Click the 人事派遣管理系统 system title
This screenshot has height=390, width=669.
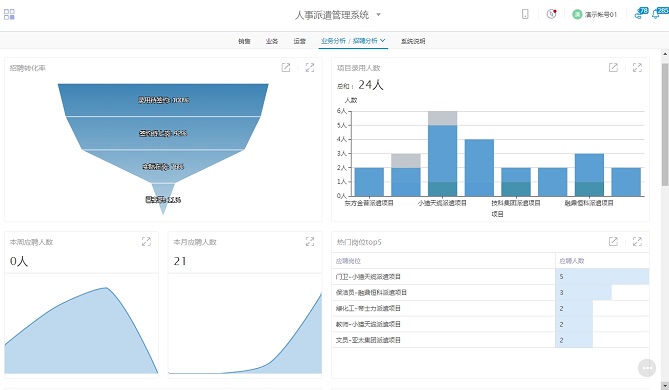tap(332, 15)
